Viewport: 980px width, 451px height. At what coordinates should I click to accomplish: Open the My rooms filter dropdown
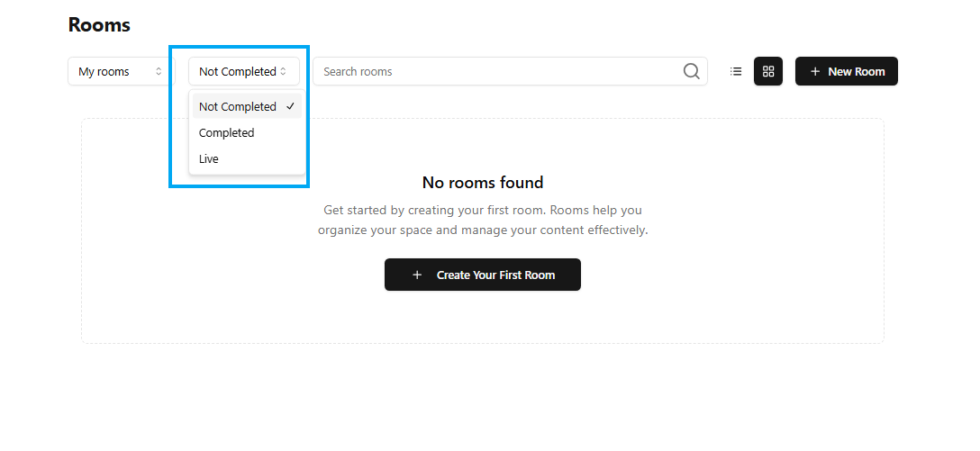click(120, 71)
